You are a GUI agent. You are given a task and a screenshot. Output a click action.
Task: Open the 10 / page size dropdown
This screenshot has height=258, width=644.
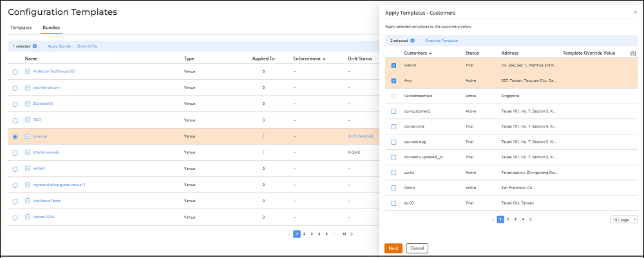click(x=623, y=219)
